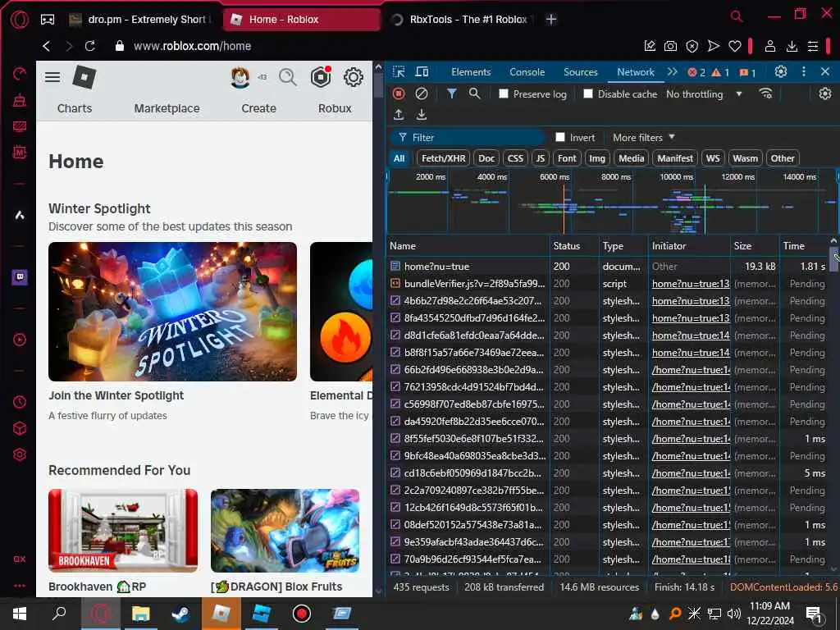
Task: Click the DevTools inspect element picker icon
Action: coord(399,72)
